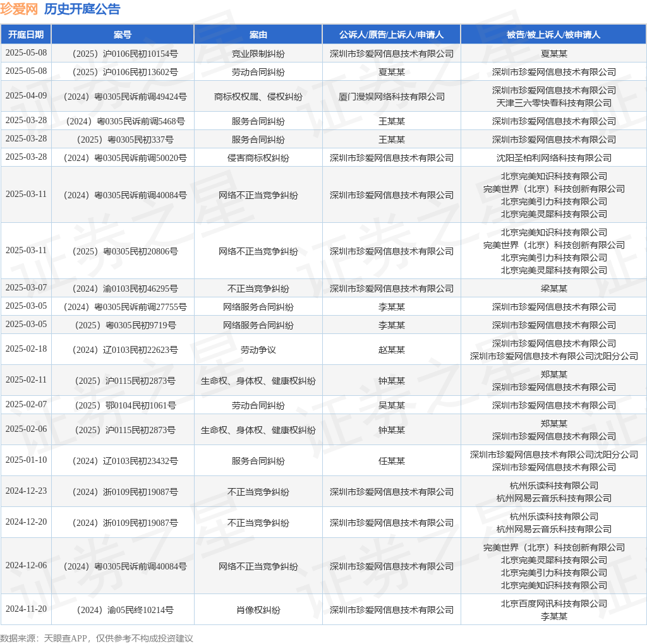Click plaintiff 夏某某 in the 13602号 row
647x644 pixels.
tap(392, 72)
